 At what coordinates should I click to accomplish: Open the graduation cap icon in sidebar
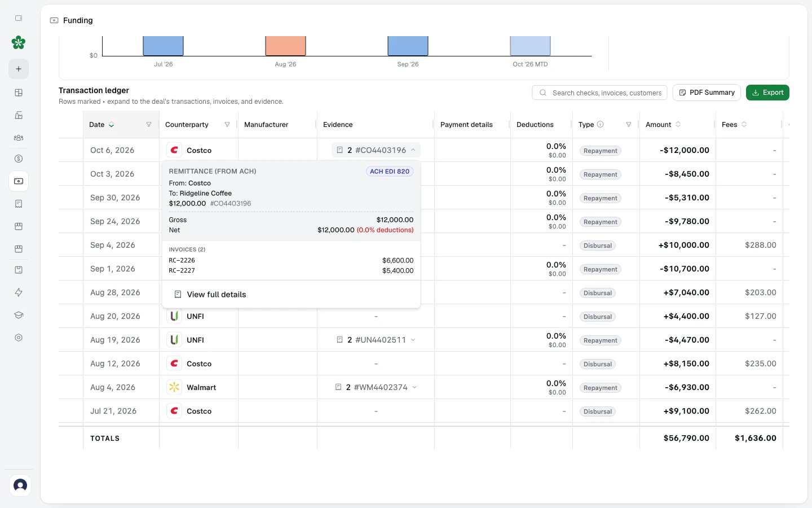(19, 315)
